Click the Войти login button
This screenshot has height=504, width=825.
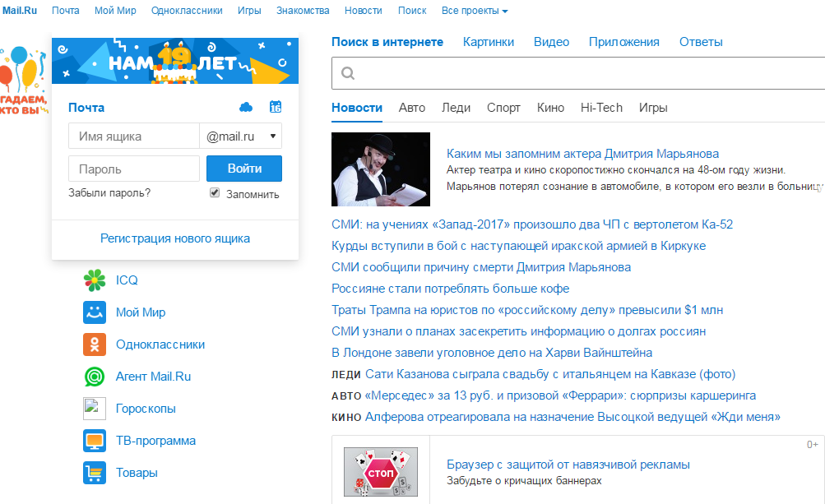click(244, 169)
